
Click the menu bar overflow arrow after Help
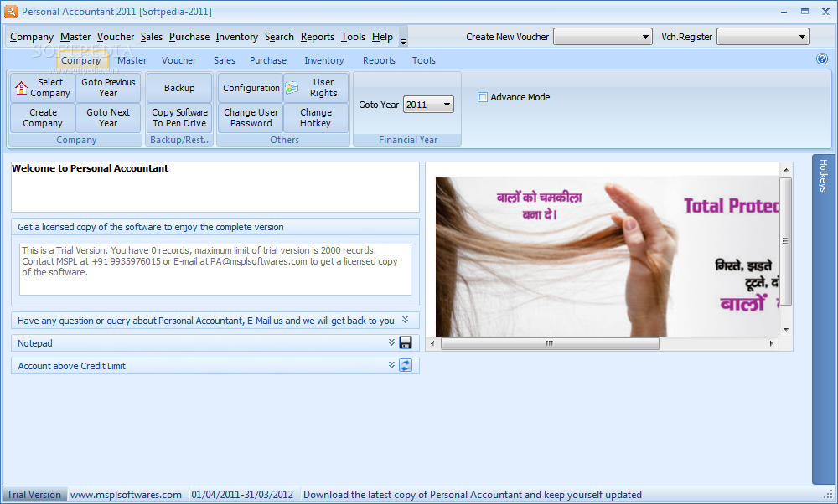pyautogui.click(x=404, y=41)
